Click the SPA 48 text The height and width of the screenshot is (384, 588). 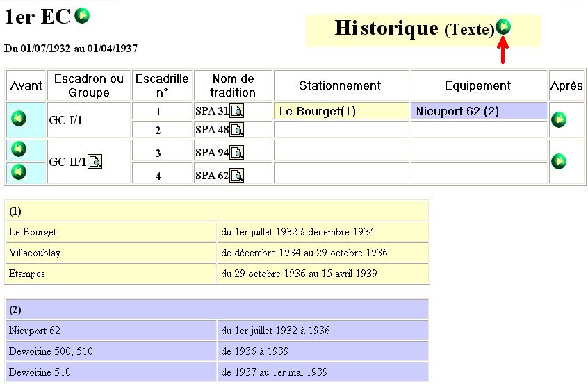click(212, 130)
